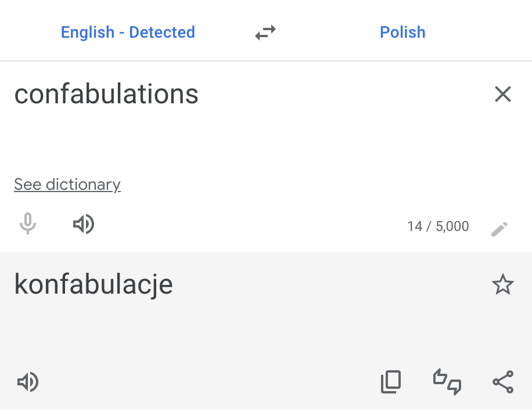The width and height of the screenshot is (532, 419).
Task: Clear the source text with the X
Action: pyautogui.click(x=502, y=94)
